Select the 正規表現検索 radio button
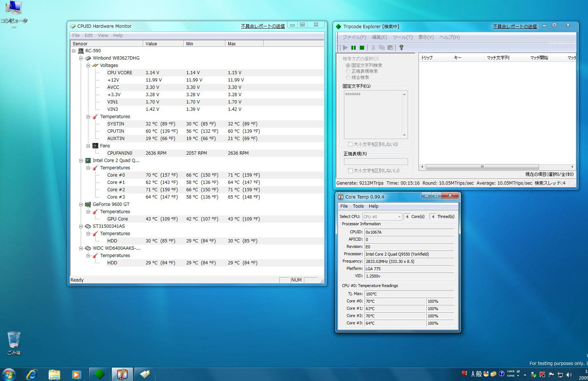The height and width of the screenshot is (381, 588). coord(348,71)
